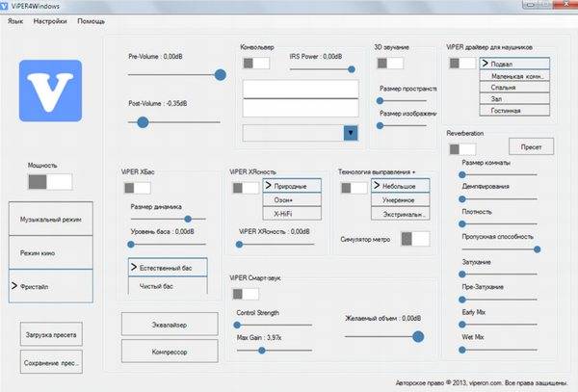Switch on ViPER XБас toggle
578x392 pixels.
pos(137,188)
